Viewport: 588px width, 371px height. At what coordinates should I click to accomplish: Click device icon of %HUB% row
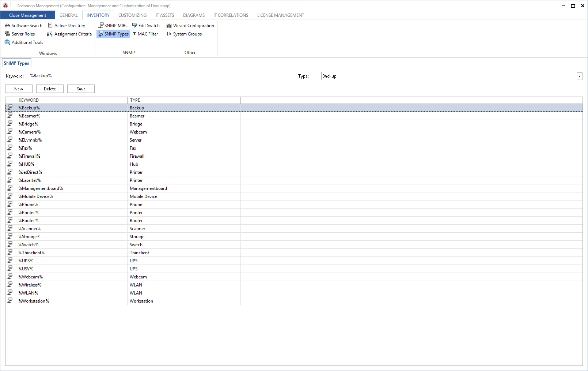tap(10, 164)
